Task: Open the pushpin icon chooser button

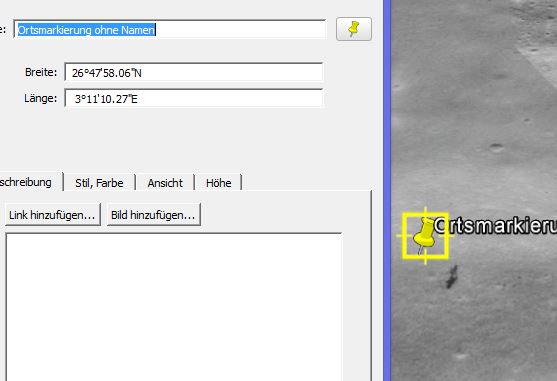Action: (x=354, y=29)
